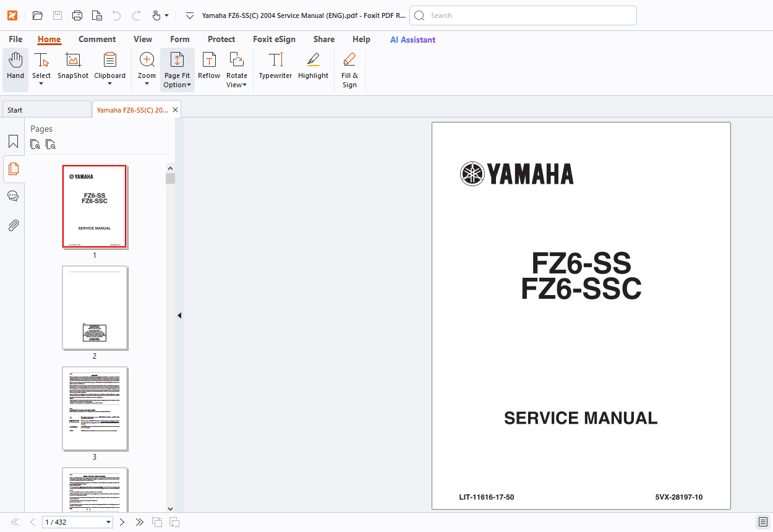
Task: Click the Save disk icon
Action: click(x=58, y=15)
